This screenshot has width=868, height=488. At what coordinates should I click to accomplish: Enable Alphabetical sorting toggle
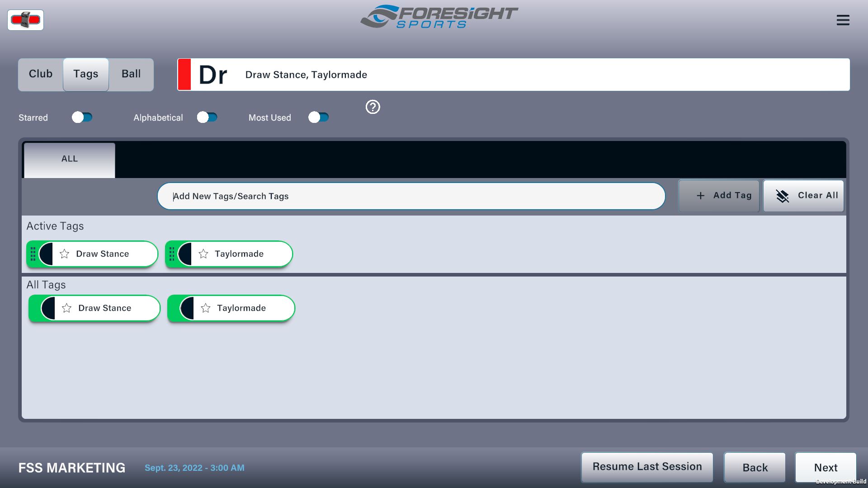pyautogui.click(x=207, y=117)
